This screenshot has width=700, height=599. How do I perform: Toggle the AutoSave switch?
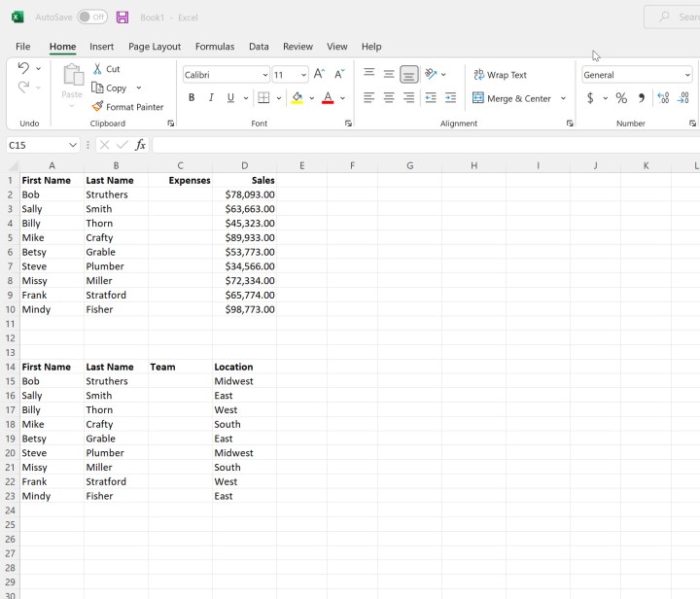[x=92, y=18]
